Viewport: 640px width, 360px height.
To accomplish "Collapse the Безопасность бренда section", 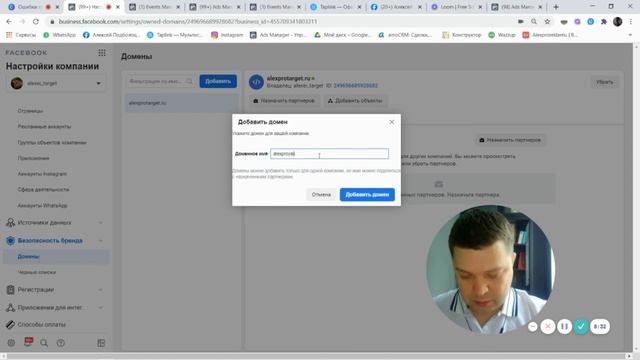I will coord(55,240).
